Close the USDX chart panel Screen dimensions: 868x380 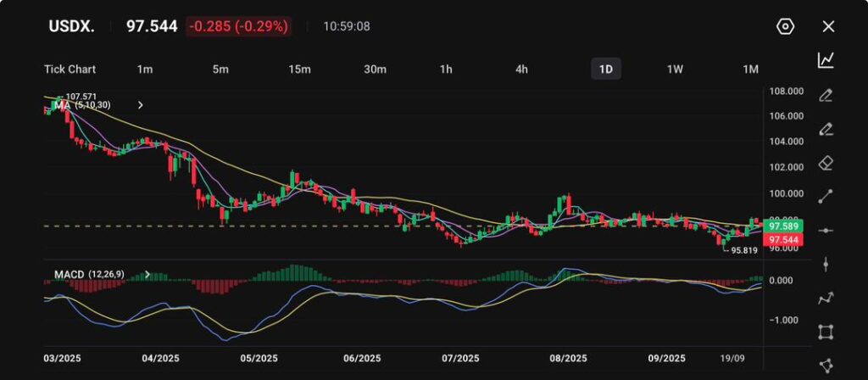click(x=828, y=26)
